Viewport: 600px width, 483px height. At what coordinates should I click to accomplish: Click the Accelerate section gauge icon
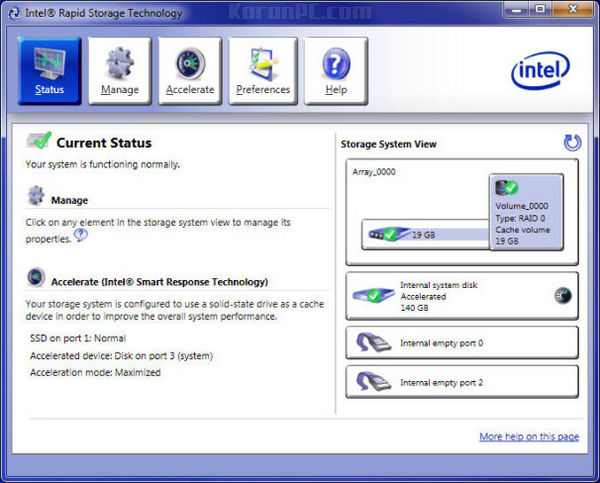(36, 277)
